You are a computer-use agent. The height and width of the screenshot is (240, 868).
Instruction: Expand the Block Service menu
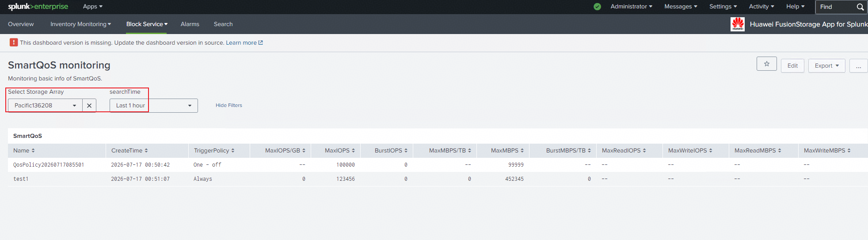(147, 24)
